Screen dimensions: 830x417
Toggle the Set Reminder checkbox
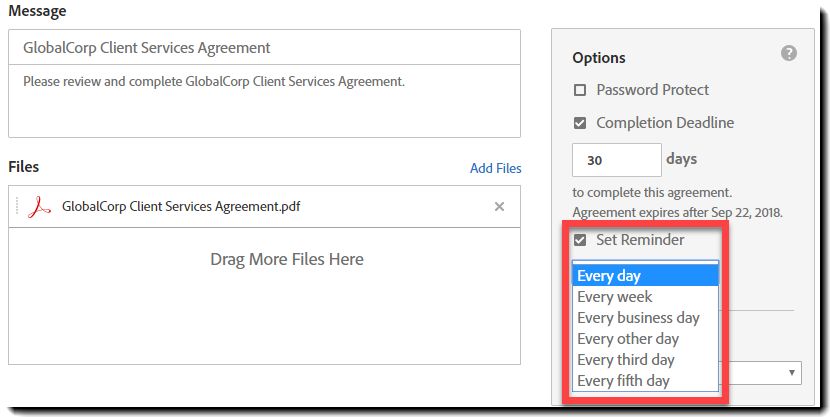(x=580, y=240)
